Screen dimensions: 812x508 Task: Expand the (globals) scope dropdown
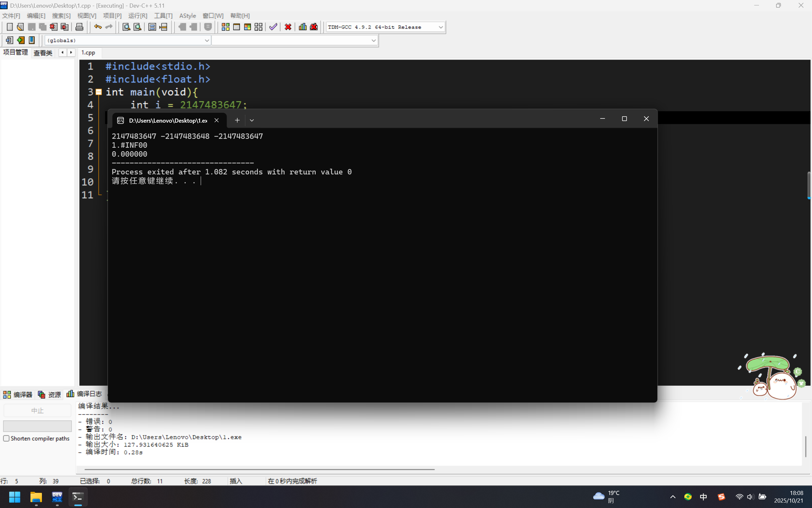click(x=206, y=40)
